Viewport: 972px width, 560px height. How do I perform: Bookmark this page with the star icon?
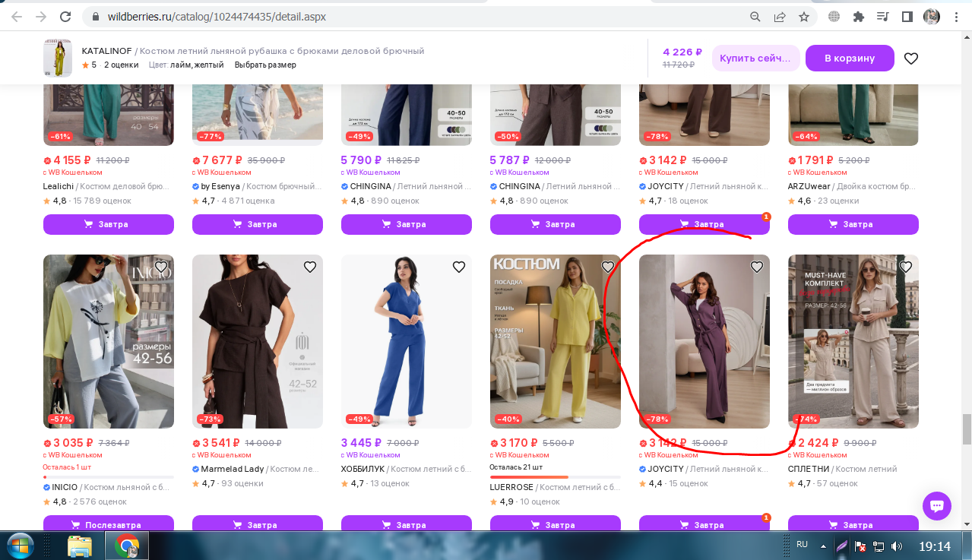[804, 16]
